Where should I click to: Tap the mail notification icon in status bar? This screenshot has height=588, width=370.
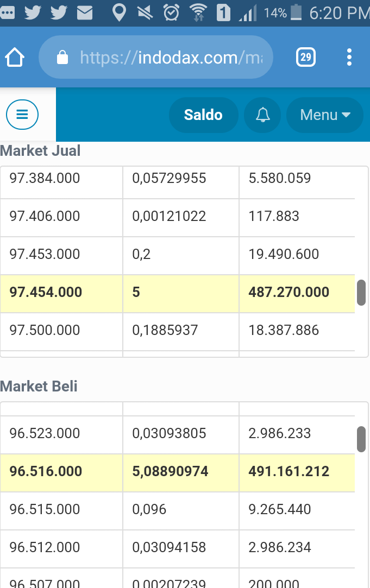[x=85, y=13]
